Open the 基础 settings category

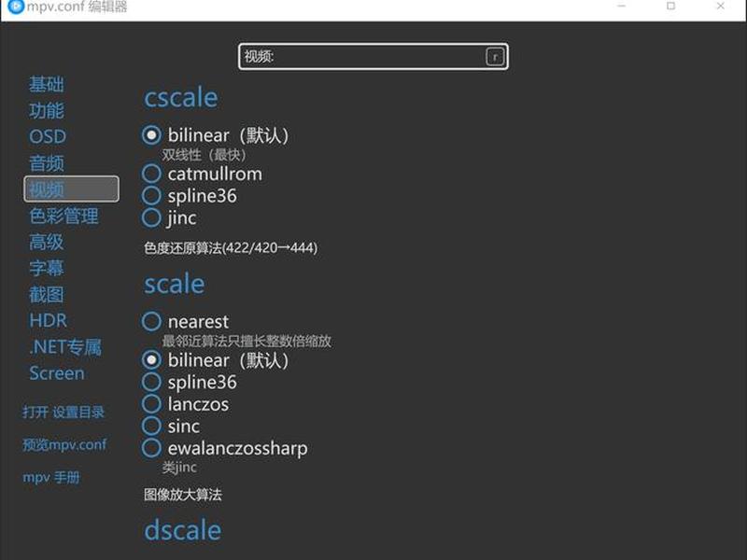46,84
